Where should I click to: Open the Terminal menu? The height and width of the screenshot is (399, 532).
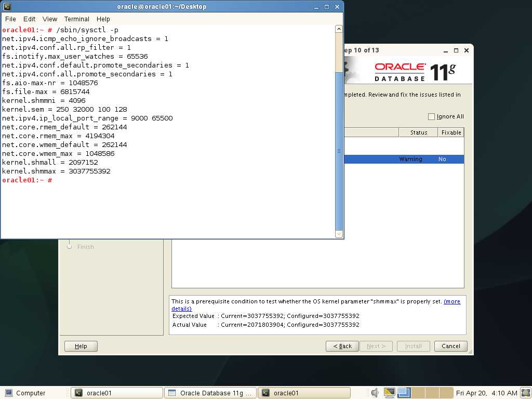77,19
